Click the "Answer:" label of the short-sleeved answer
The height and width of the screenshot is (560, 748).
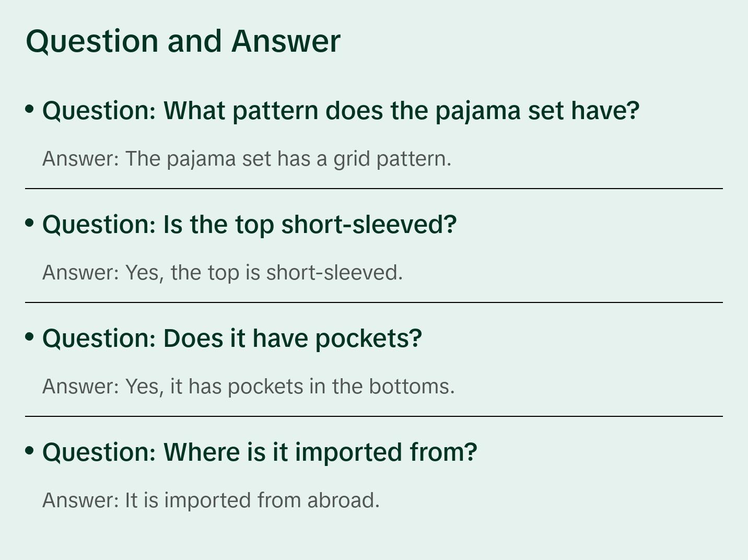(x=81, y=273)
